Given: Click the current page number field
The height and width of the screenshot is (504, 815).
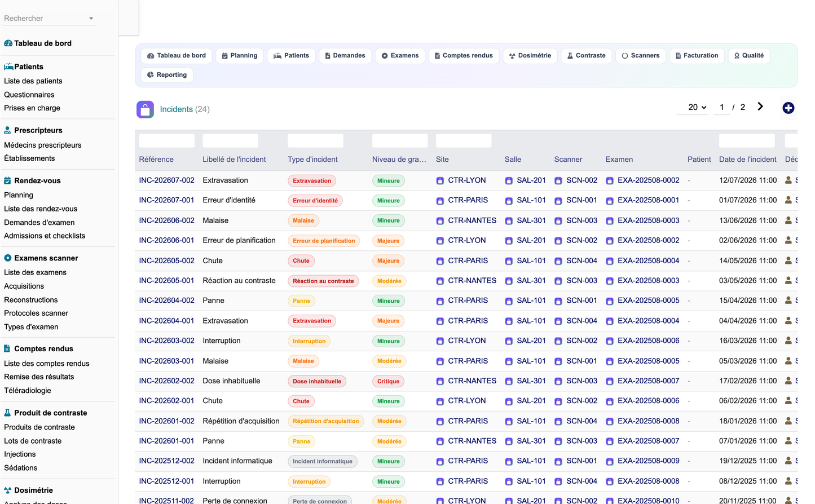Looking at the screenshot, I should tap(721, 107).
